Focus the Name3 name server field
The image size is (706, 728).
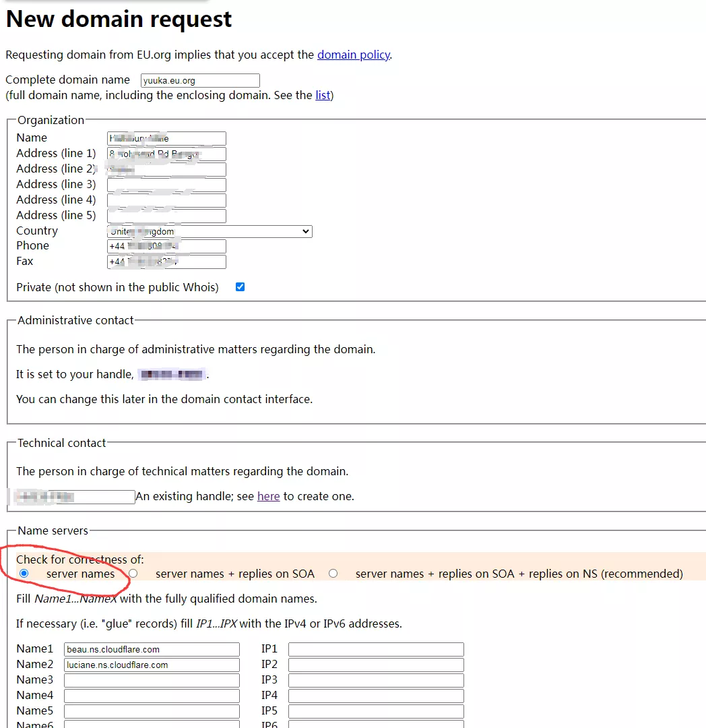[152, 680]
